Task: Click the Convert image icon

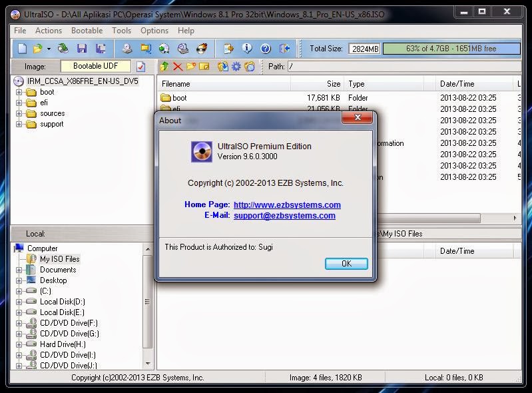Action: coord(164,49)
